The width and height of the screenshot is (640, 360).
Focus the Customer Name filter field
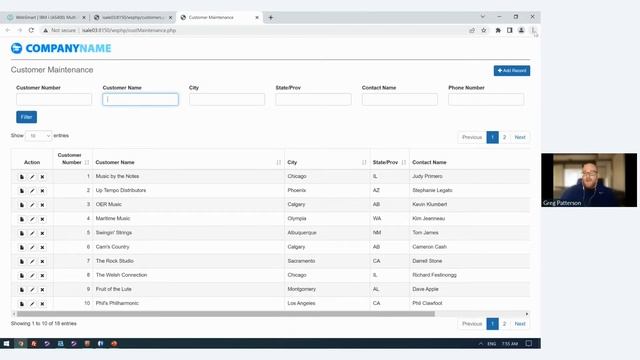click(x=140, y=99)
